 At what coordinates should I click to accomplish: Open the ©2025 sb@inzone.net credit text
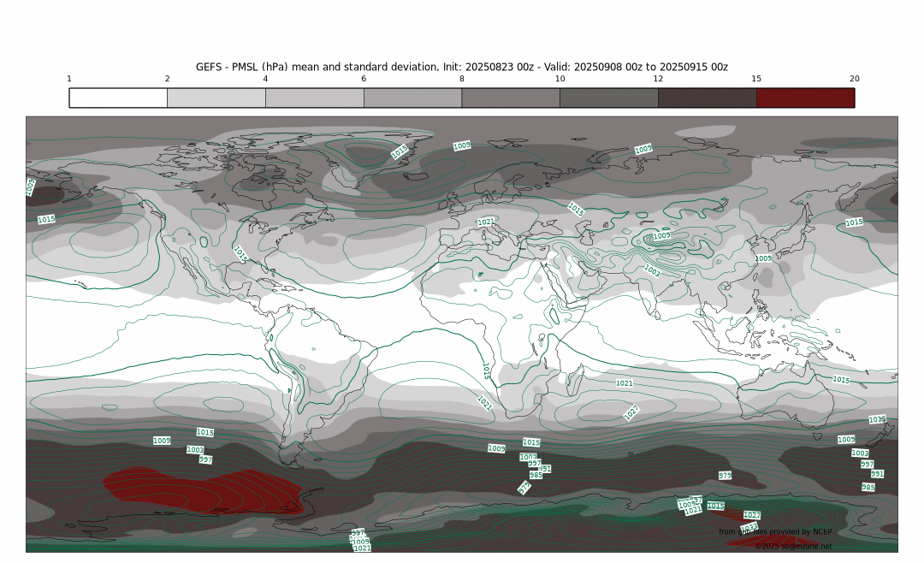tap(792, 546)
